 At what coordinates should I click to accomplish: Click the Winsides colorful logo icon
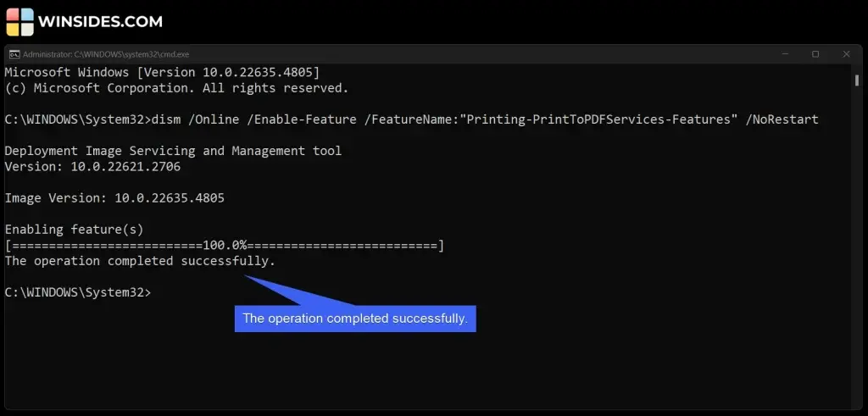pos(20,22)
